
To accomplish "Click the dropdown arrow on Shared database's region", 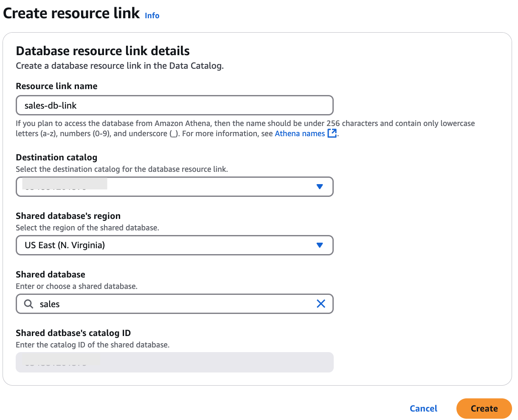I will click(x=320, y=245).
